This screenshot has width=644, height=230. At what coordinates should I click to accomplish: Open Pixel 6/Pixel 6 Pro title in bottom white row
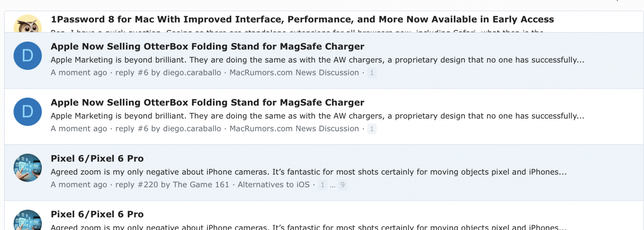click(x=97, y=214)
